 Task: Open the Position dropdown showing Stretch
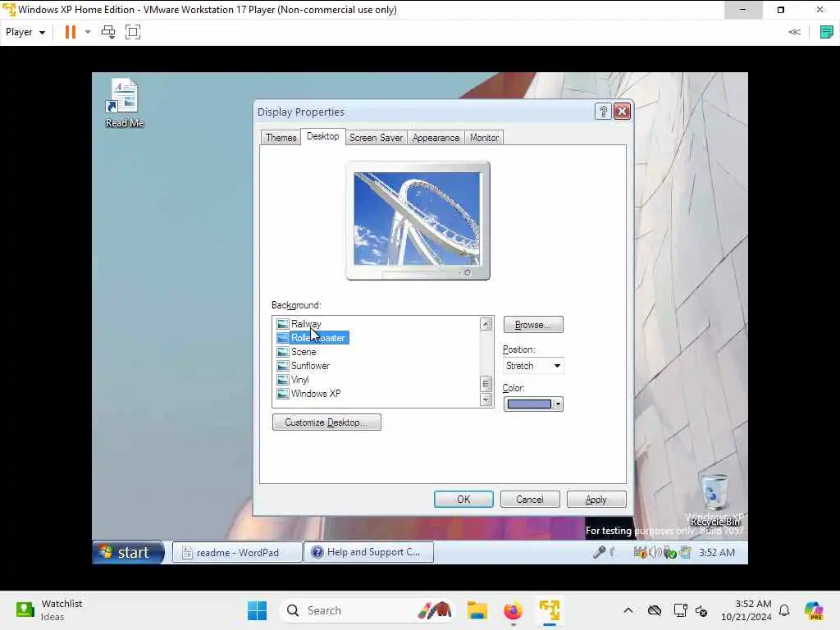coord(533,366)
